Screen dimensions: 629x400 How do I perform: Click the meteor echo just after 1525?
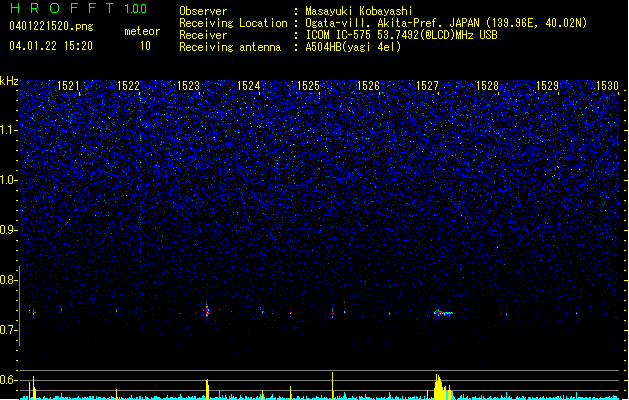tap(333, 313)
